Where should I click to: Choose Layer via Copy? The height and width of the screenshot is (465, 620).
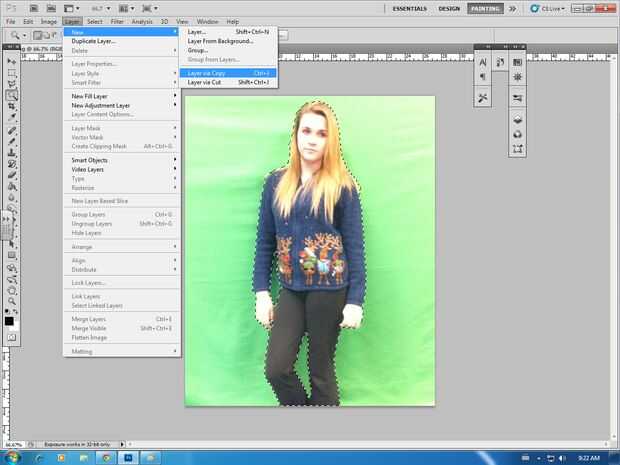(x=228, y=73)
